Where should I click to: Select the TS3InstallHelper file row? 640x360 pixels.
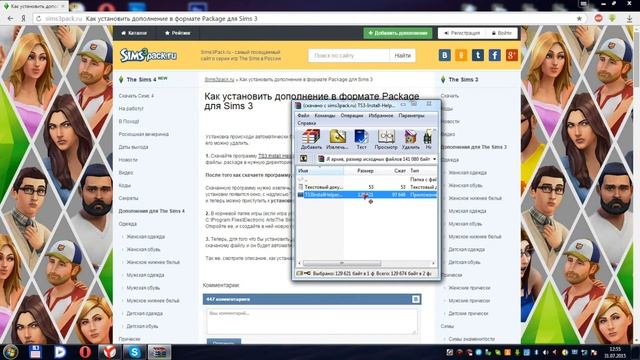coord(367,195)
